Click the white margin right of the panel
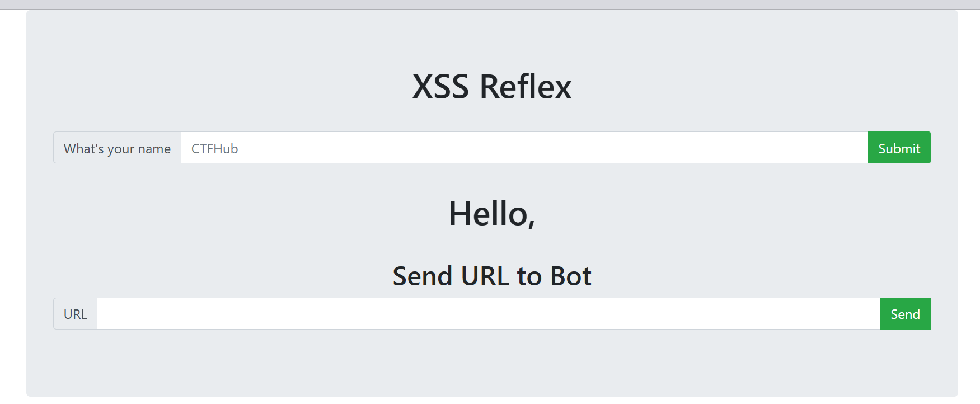Image resolution: width=980 pixels, height=404 pixels. tap(969, 201)
